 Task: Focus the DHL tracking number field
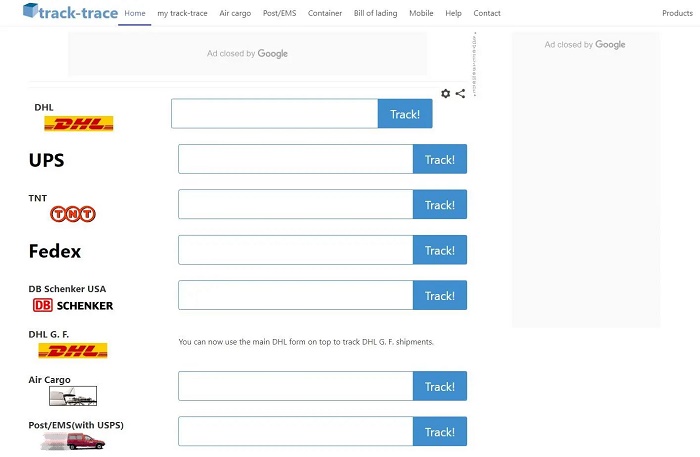(275, 114)
